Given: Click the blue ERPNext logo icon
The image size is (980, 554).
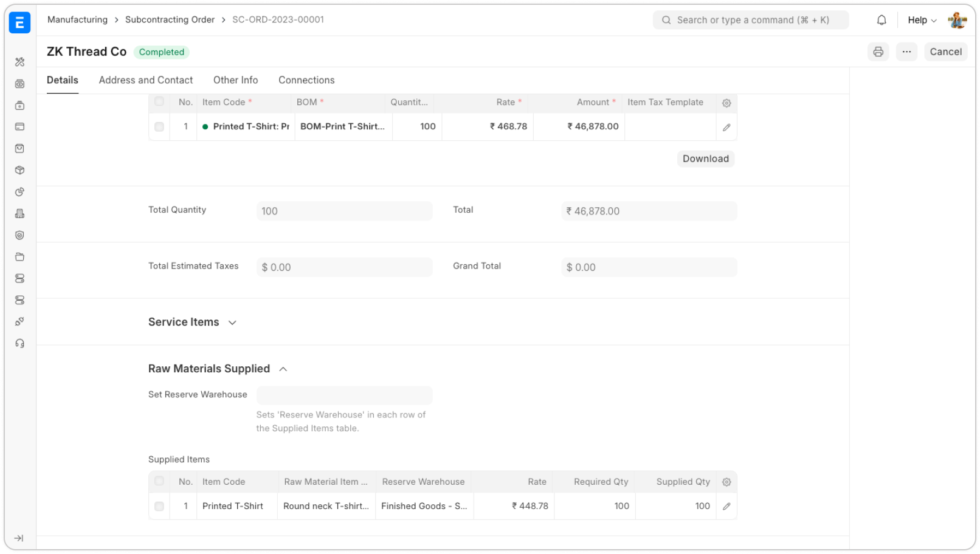Looking at the screenshot, I should point(19,22).
